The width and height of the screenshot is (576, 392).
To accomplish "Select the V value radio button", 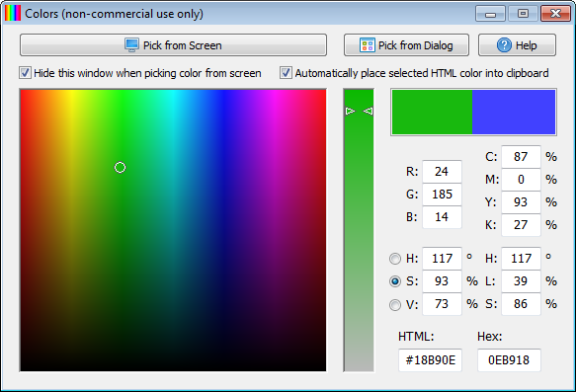I will tap(395, 305).
